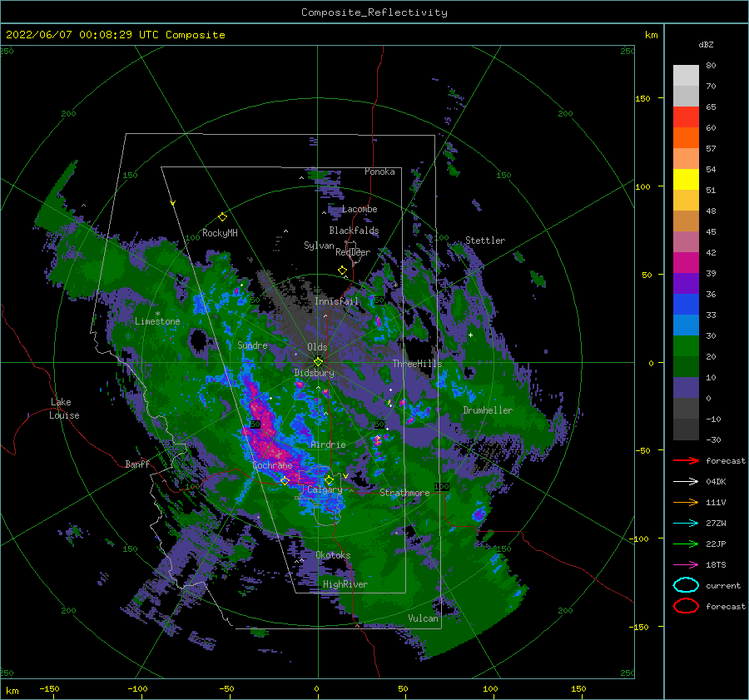
Task: Click the HighRiver label
Action: (345, 584)
